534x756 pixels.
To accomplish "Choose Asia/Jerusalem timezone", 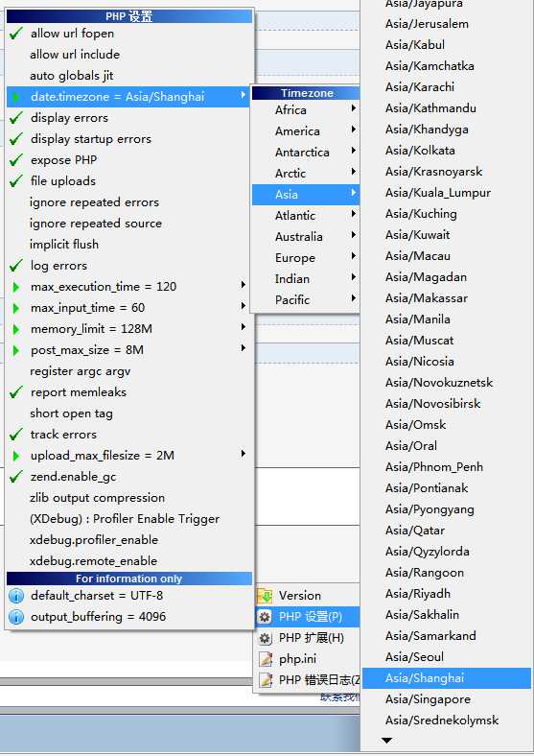I will [447, 24].
